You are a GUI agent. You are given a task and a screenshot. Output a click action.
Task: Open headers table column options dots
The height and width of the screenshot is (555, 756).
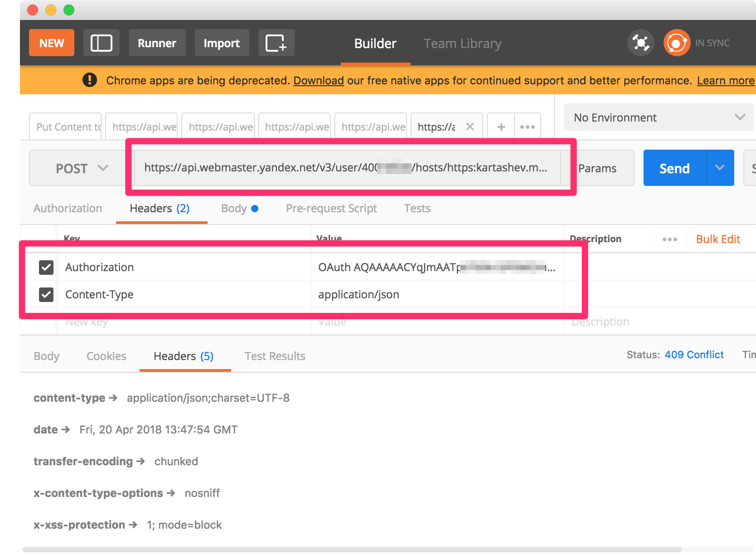(669, 239)
